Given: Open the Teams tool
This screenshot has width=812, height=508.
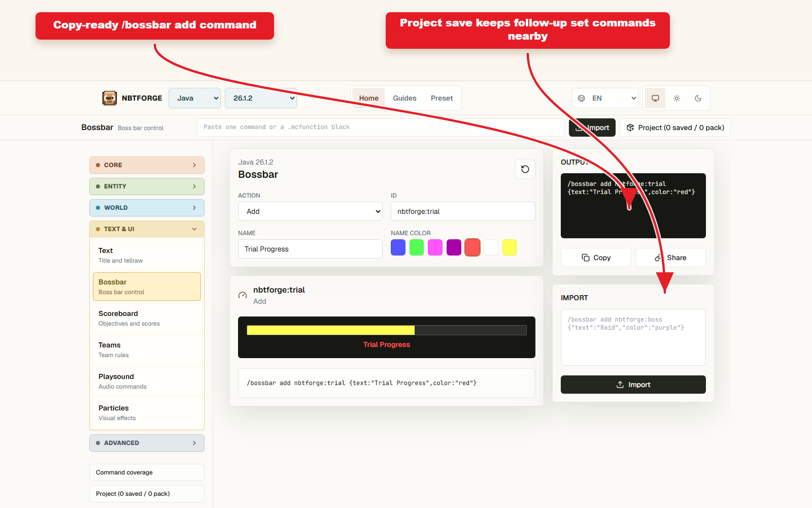Looking at the screenshot, I should click(x=147, y=350).
